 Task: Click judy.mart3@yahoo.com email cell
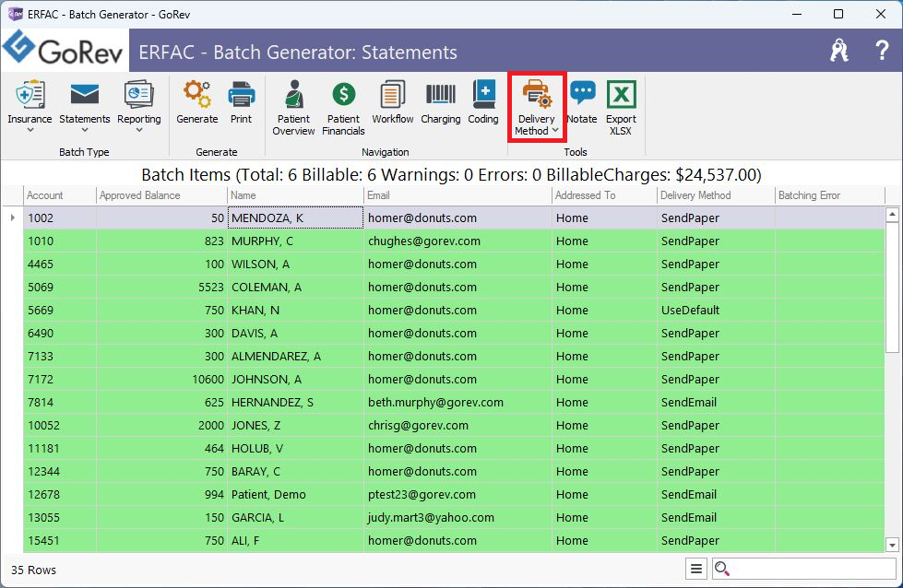(x=457, y=517)
